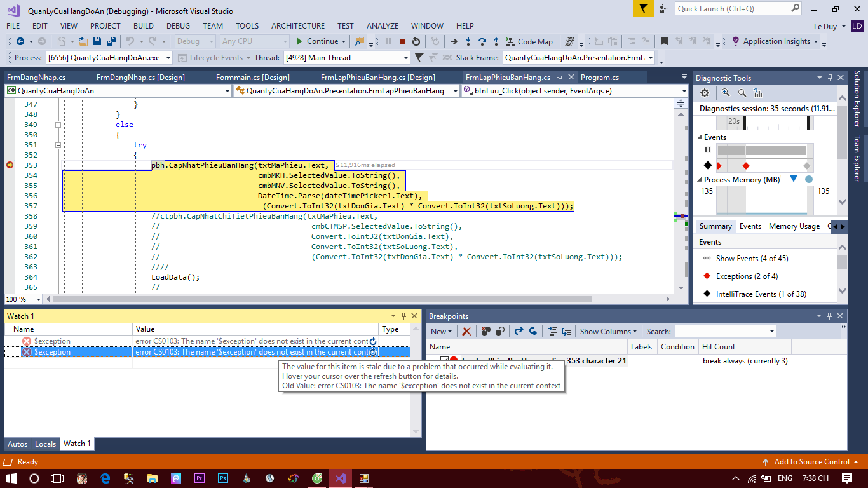Click Exceptions (2 of 4) link

[747, 276]
